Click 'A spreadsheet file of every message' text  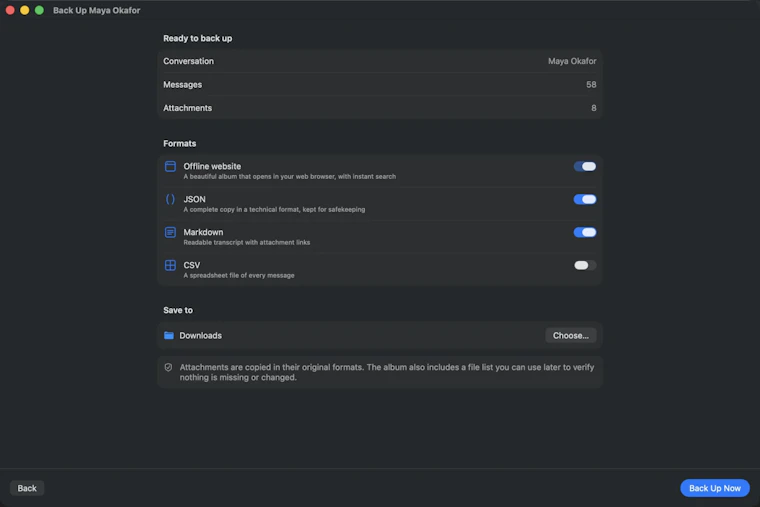click(x=239, y=275)
